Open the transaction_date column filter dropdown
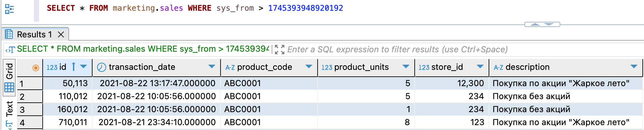 point(212,67)
